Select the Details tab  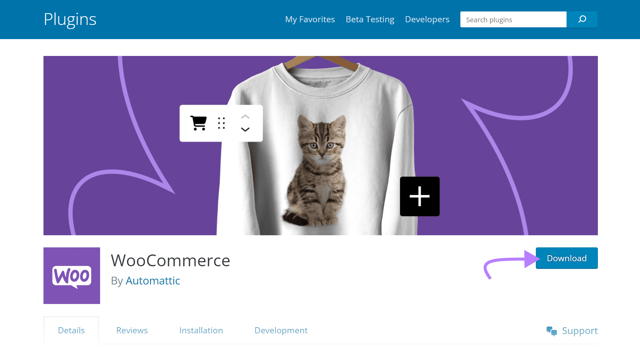point(71,330)
